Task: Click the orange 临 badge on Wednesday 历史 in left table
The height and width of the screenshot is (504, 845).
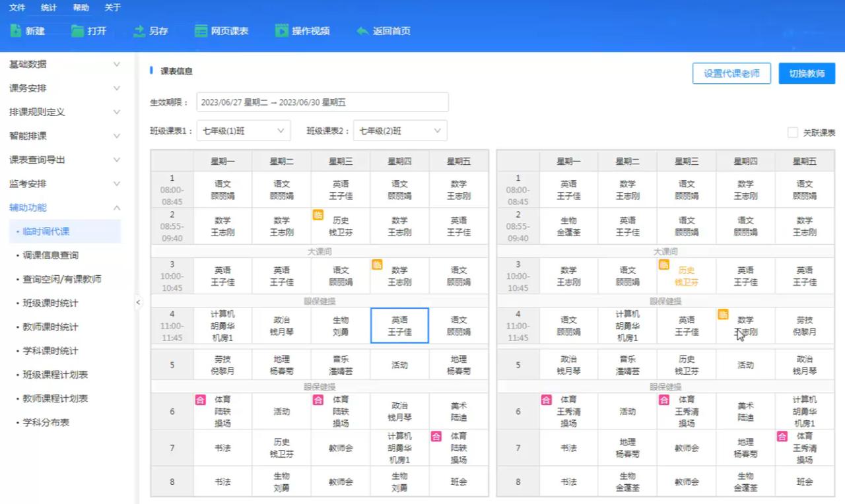Action: click(x=318, y=214)
